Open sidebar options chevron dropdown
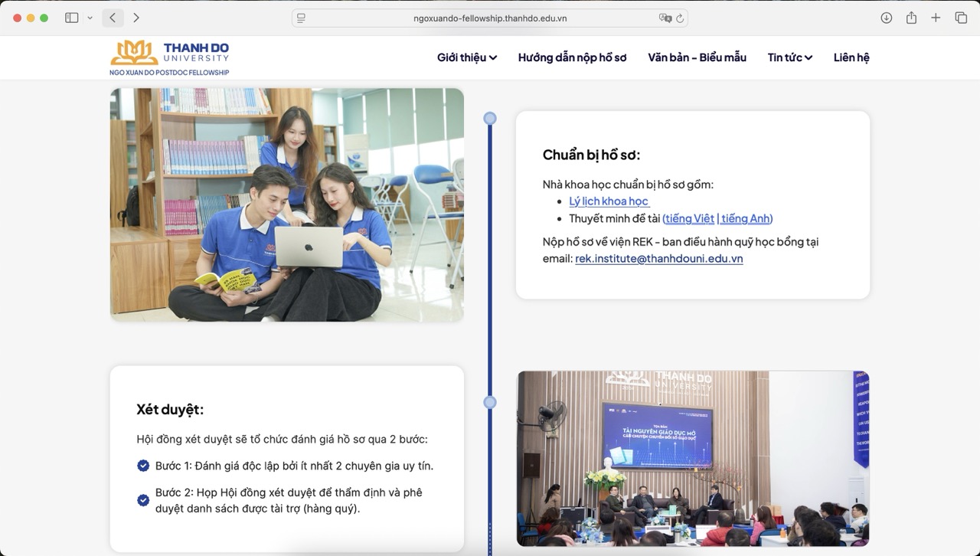 pyautogui.click(x=90, y=18)
